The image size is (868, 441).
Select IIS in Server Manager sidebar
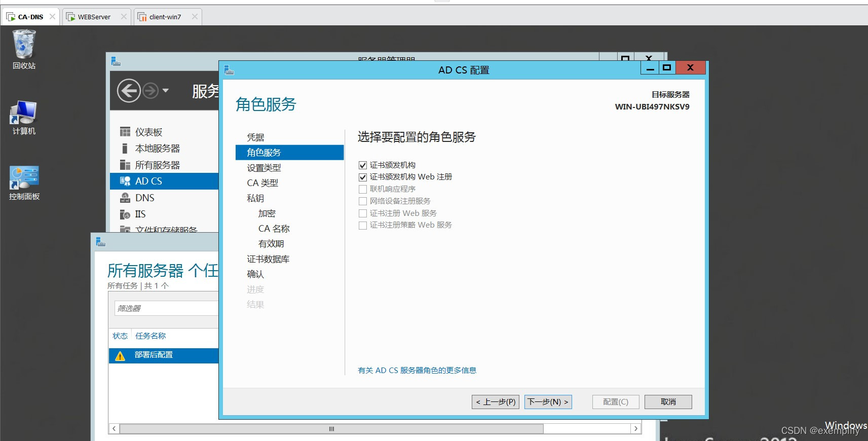pyautogui.click(x=164, y=214)
